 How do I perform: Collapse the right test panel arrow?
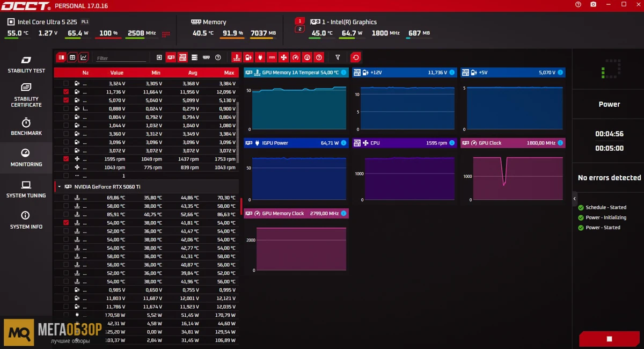pyautogui.click(x=575, y=199)
